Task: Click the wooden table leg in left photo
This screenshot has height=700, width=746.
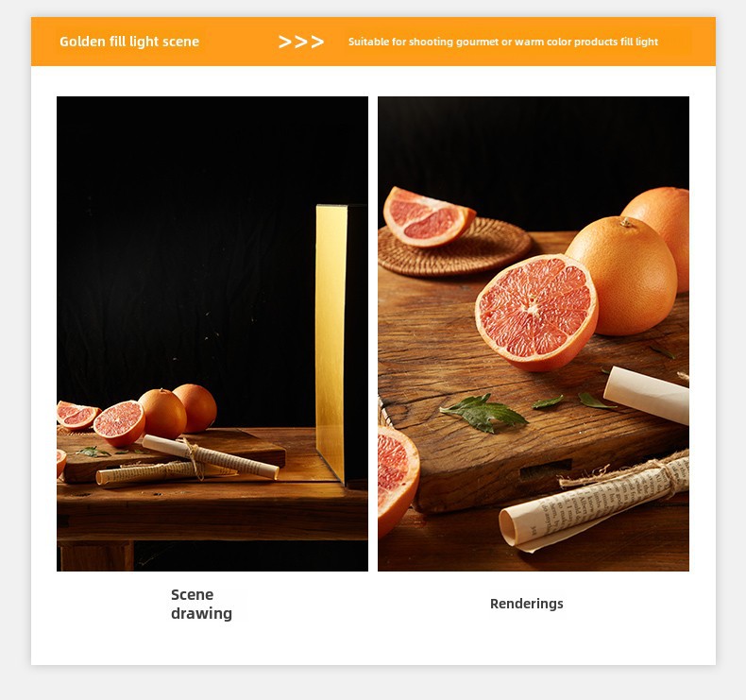Action: pyautogui.click(x=96, y=555)
